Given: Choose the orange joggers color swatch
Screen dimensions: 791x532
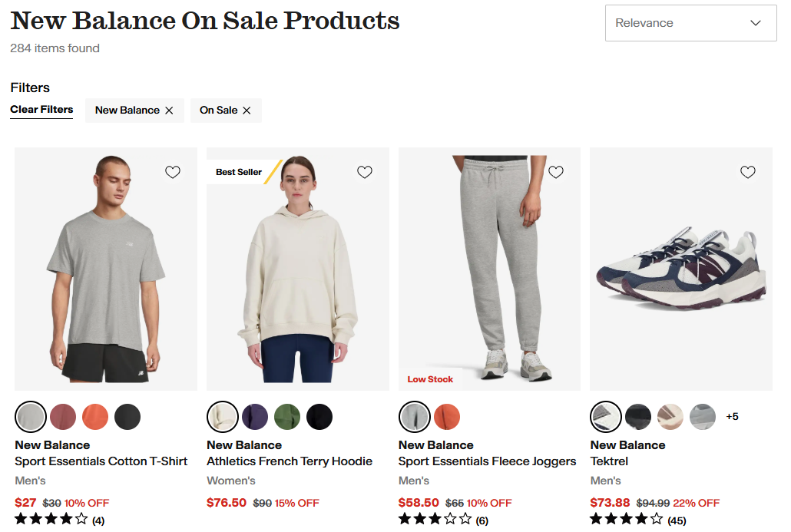Looking at the screenshot, I should click(x=447, y=417).
